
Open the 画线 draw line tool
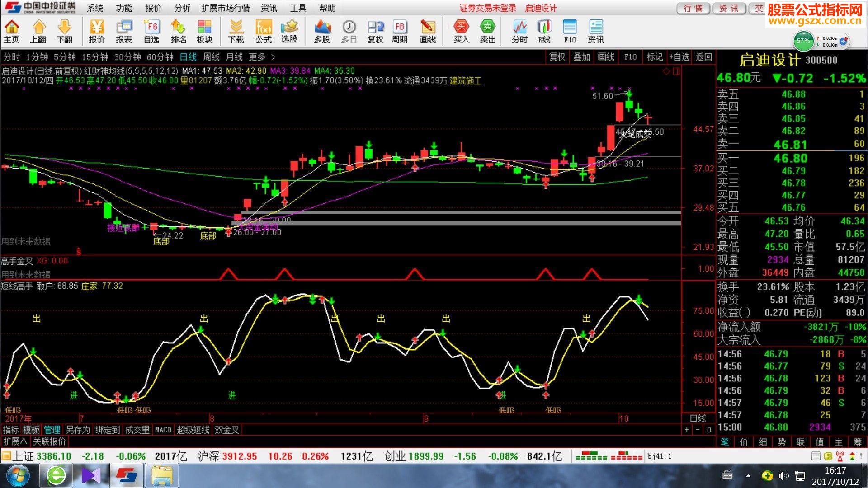428,31
